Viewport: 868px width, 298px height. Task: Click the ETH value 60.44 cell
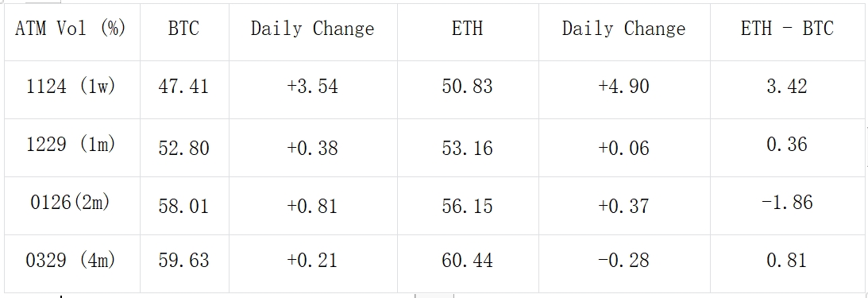coord(468,264)
